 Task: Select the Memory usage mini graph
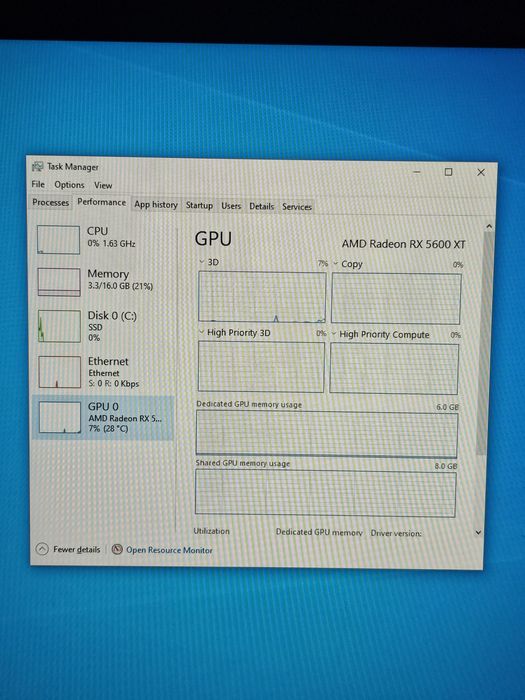[x=59, y=282]
